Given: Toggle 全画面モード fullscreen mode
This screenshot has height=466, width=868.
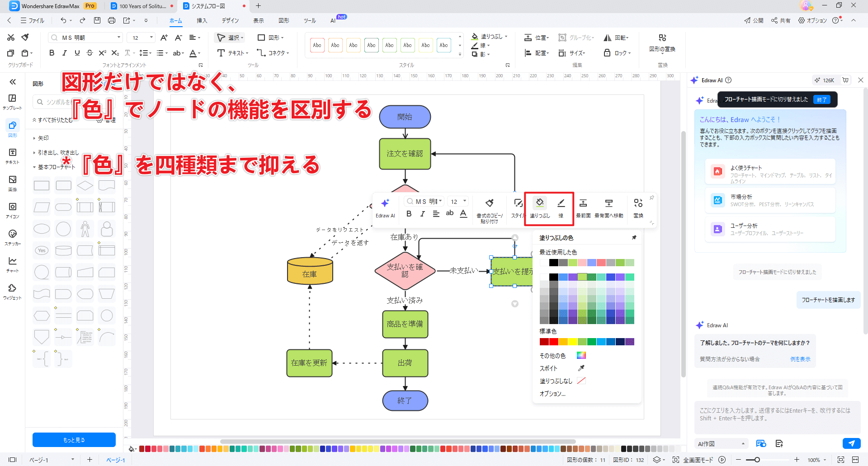Looking at the screenshot, I should coord(693,460).
